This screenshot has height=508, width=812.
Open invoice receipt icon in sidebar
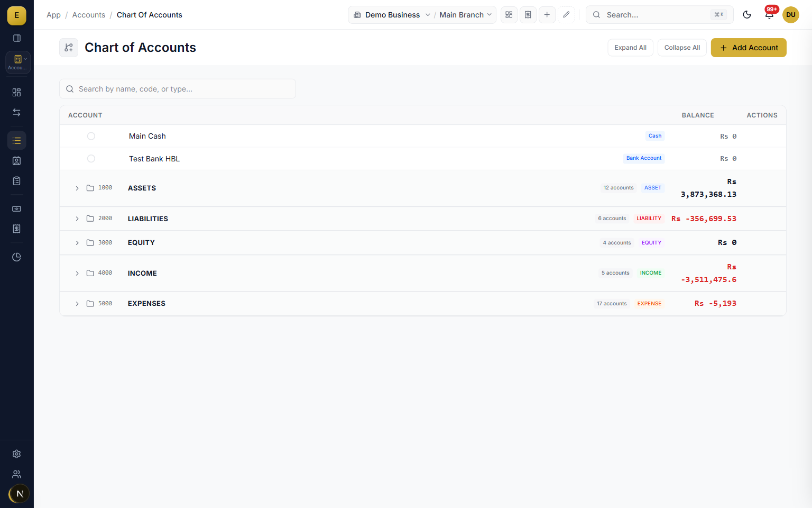[16, 229]
